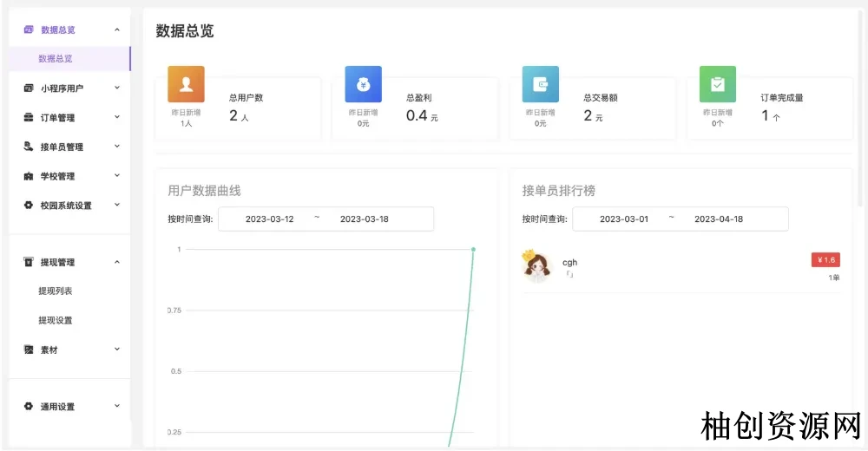This screenshot has height=451, width=868.
Task: Expand the 通用设置 menu chevron
Action: 117,406
